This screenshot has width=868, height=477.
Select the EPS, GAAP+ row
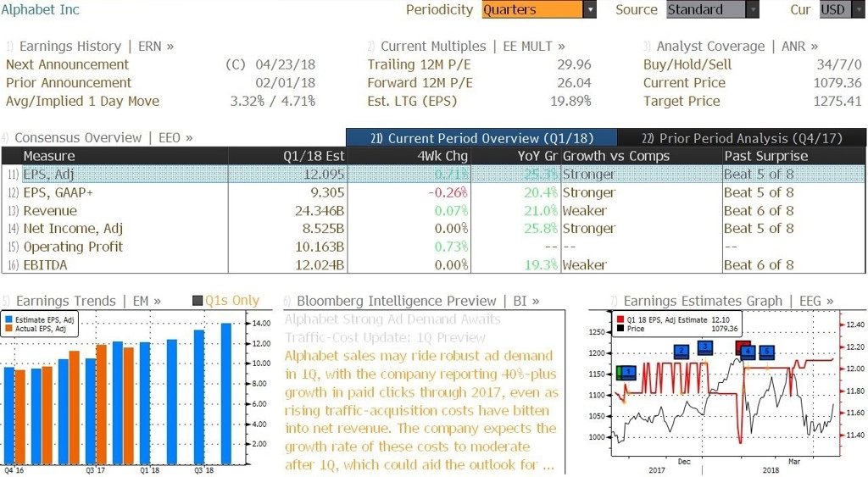[x=433, y=192]
